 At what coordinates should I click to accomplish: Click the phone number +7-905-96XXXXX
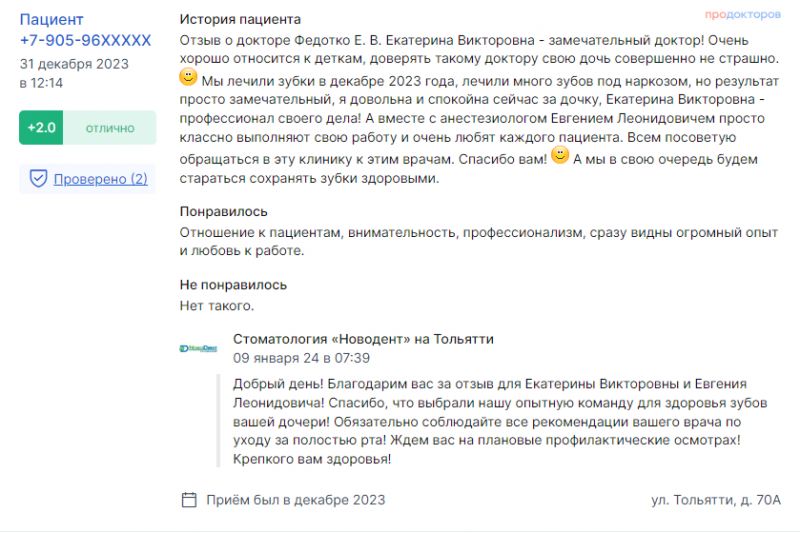[x=86, y=40]
